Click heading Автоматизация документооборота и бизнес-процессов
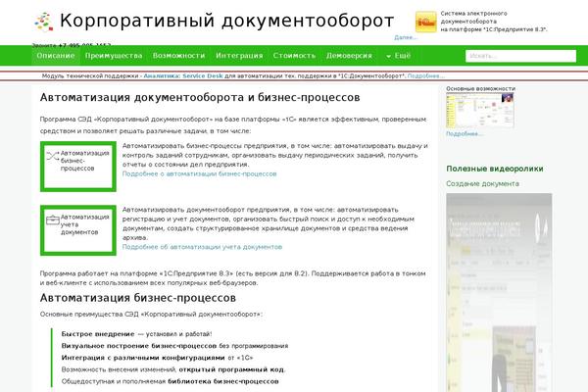The image size is (588, 392). pos(200,98)
